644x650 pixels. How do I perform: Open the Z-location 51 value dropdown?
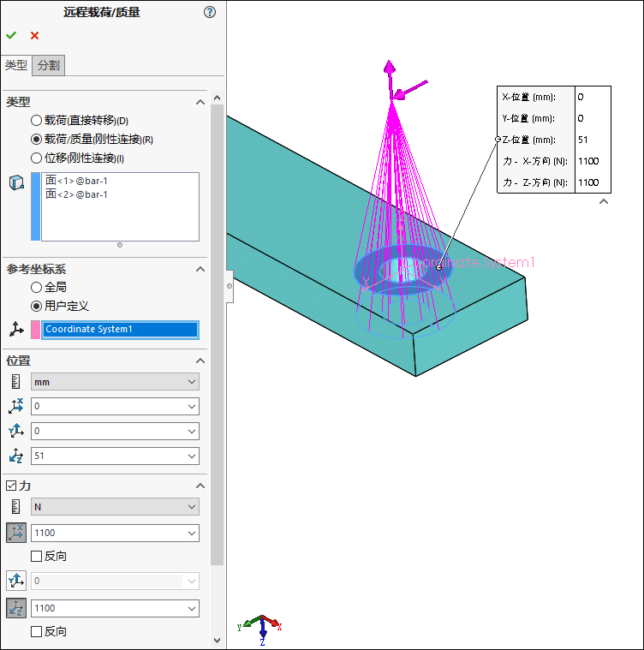point(192,456)
